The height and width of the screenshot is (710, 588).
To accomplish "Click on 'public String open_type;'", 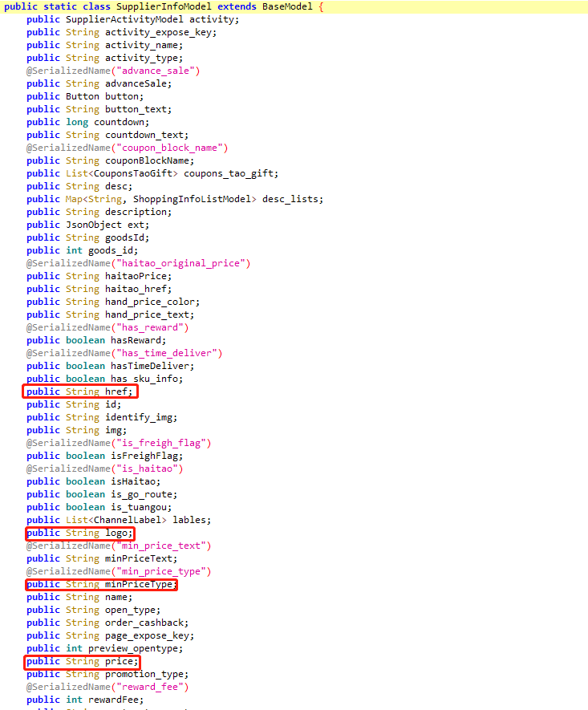I will [x=93, y=610].
